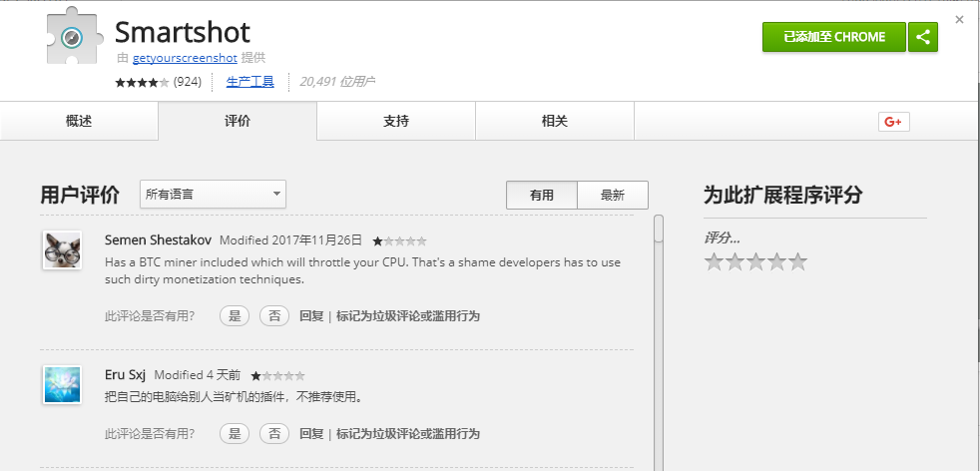Viewport: 980px width, 471px height.
Task: Click Eru Sxj's one-star review rating
Action: click(277, 376)
